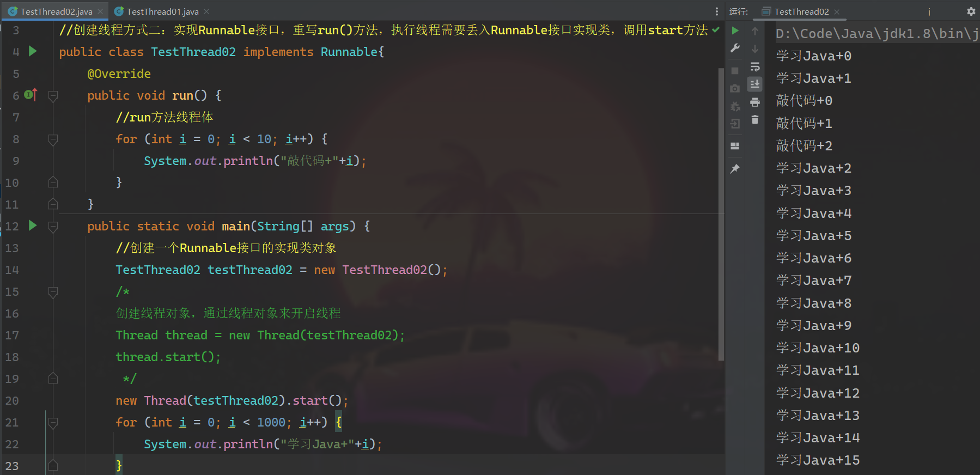
Task: Click 运行 label of run panel
Action: [739, 11]
